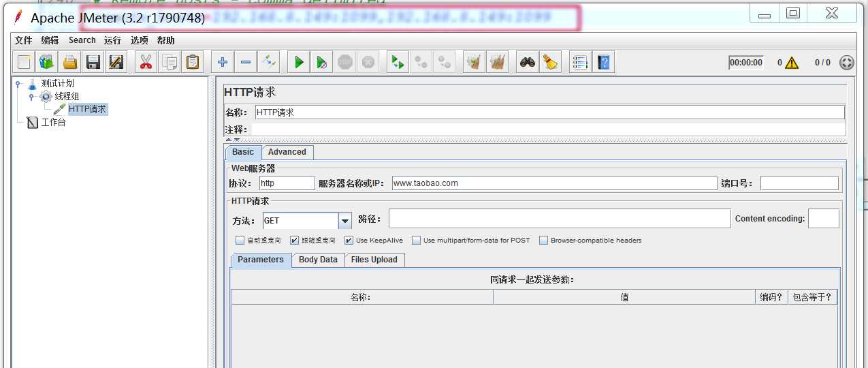
Task: Open the 文件 menu
Action: pos(24,40)
